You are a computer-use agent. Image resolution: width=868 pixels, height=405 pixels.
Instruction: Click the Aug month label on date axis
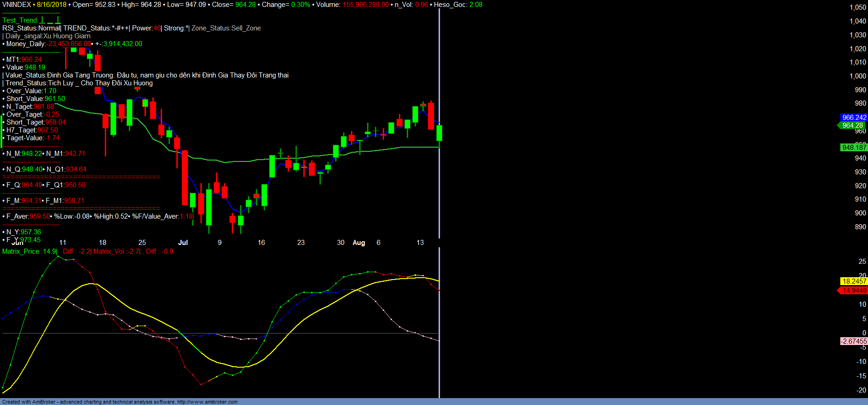(359, 243)
